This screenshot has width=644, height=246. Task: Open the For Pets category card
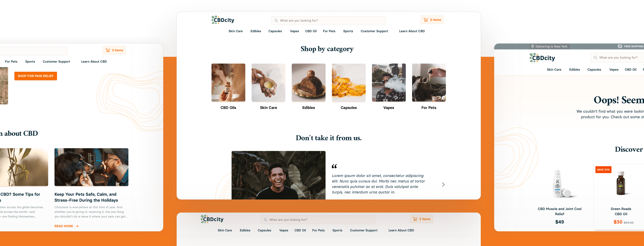click(x=429, y=86)
